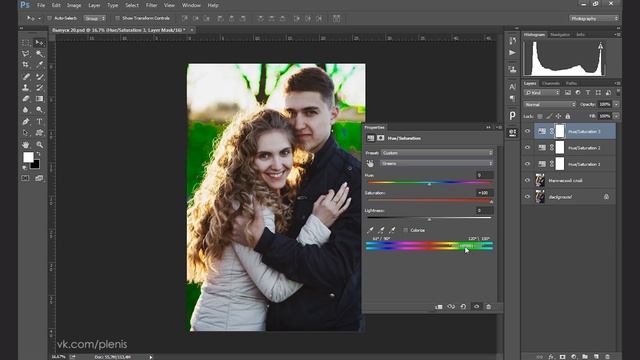640x360 pixels.
Task: Select the Eraser tool
Action: (x=25, y=98)
